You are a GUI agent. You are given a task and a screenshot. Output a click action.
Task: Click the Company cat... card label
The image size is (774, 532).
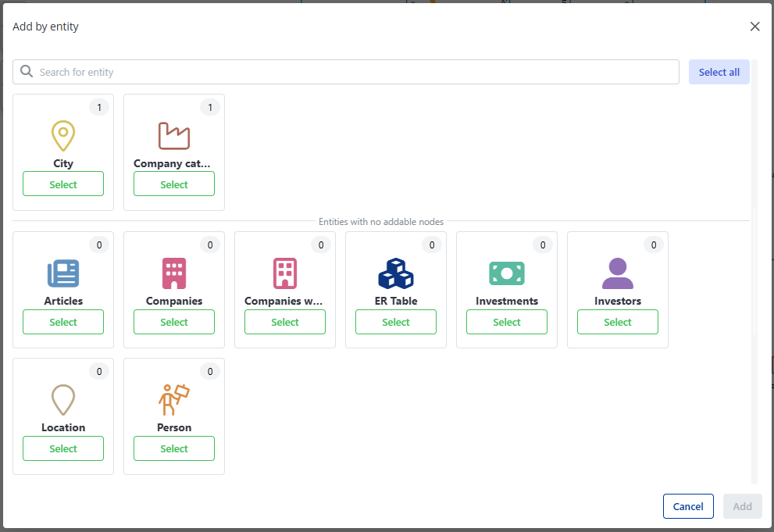(172, 163)
